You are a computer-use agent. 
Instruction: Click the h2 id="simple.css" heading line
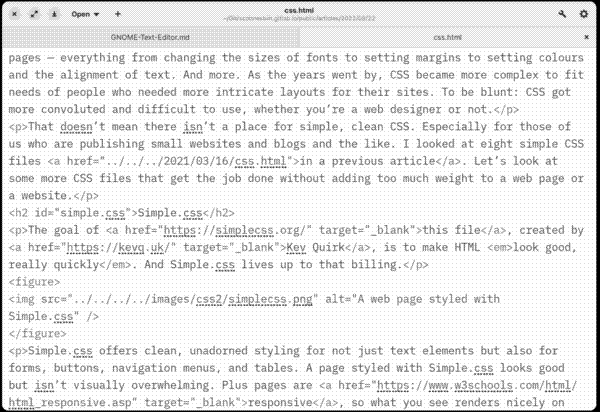pos(121,213)
